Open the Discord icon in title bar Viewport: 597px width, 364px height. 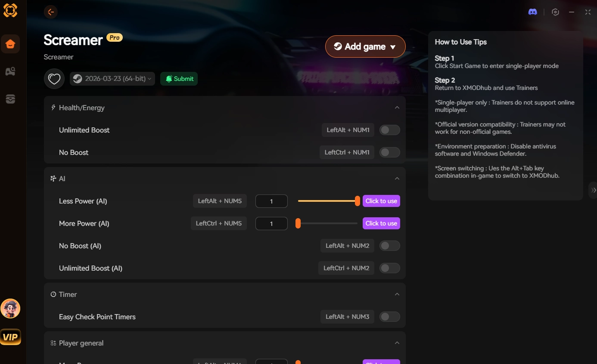point(532,12)
